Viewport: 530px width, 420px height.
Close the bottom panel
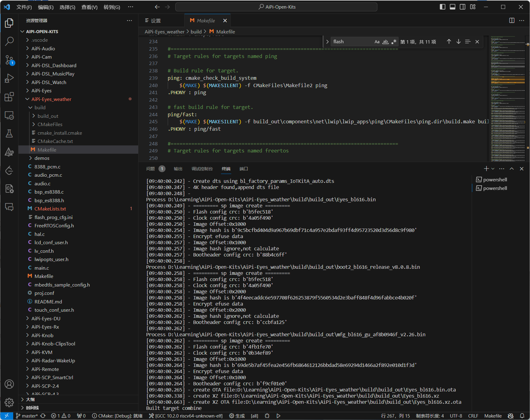click(x=521, y=169)
